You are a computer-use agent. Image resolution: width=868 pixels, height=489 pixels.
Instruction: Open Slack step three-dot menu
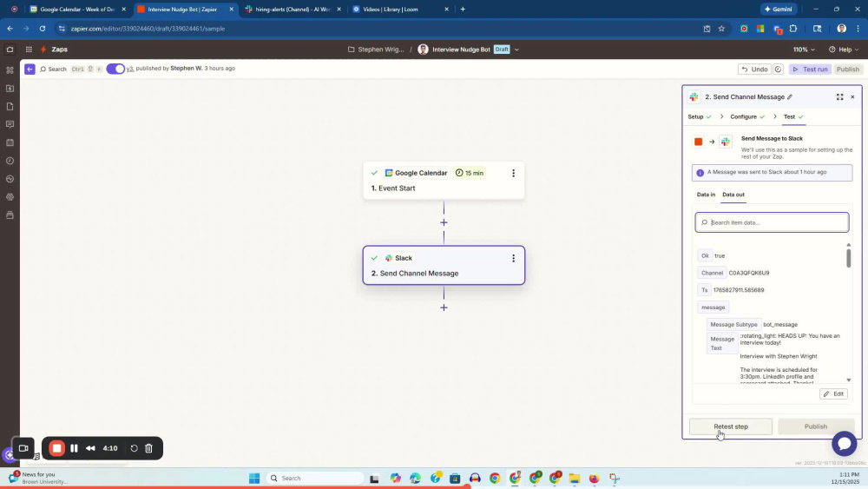513,258
